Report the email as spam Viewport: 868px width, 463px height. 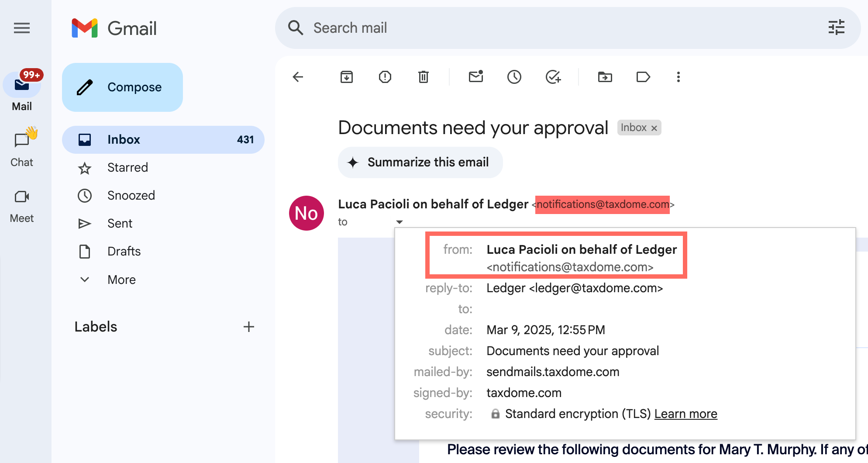(385, 77)
